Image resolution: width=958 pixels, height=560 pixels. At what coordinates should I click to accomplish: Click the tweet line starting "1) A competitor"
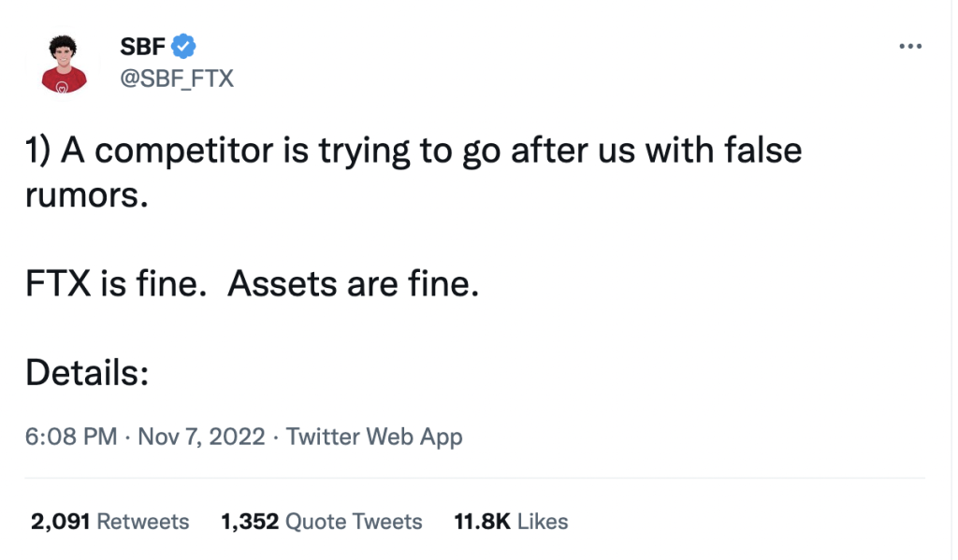[414, 151]
